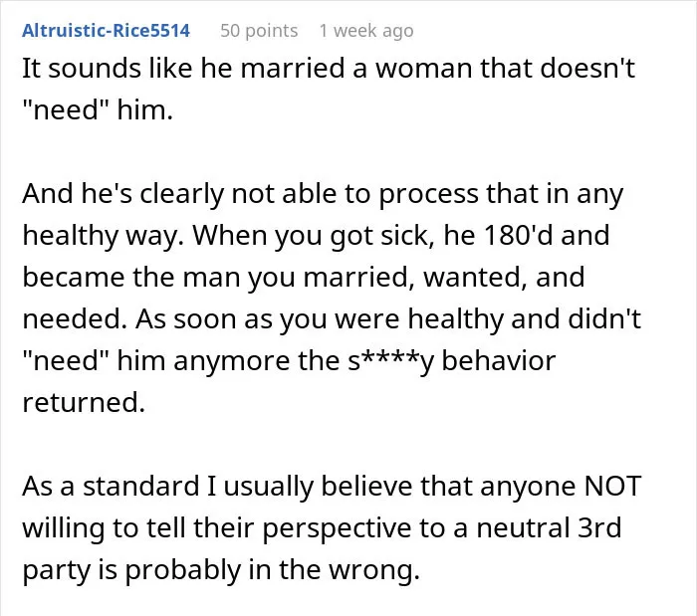The width and height of the screenshot is (697, 616).
Task: Click the words neutral 3rd
Action: click(549, 528)
